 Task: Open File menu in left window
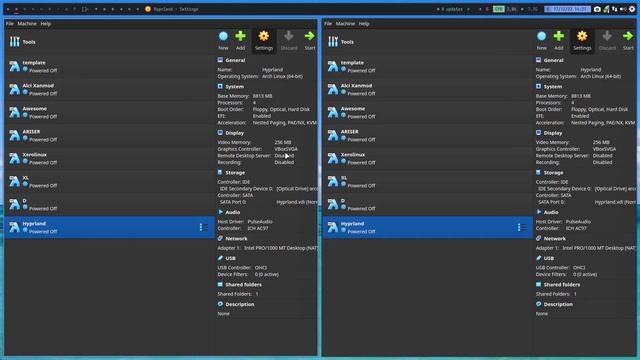click(x=10, y=24)
